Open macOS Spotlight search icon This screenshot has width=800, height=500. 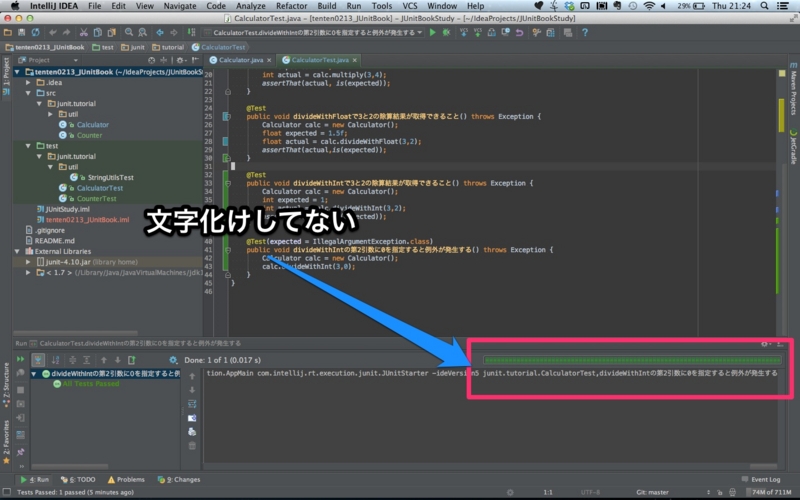pos(764,6)
